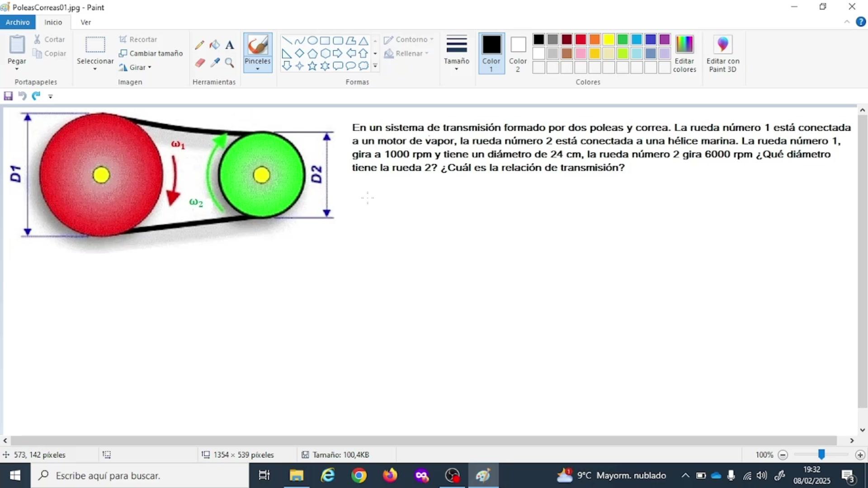Toggle Color 2 as active color
This screenshot has width=868, height=488.
(518, 53)
